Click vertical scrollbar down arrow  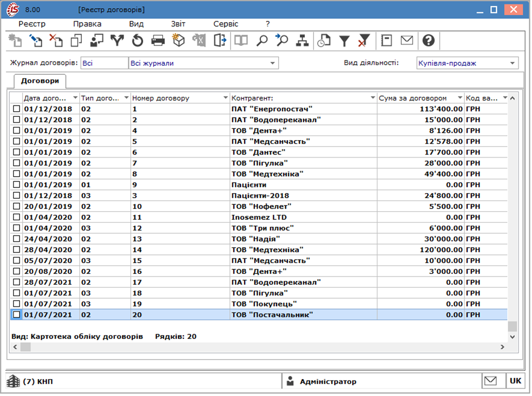point(512,337)
